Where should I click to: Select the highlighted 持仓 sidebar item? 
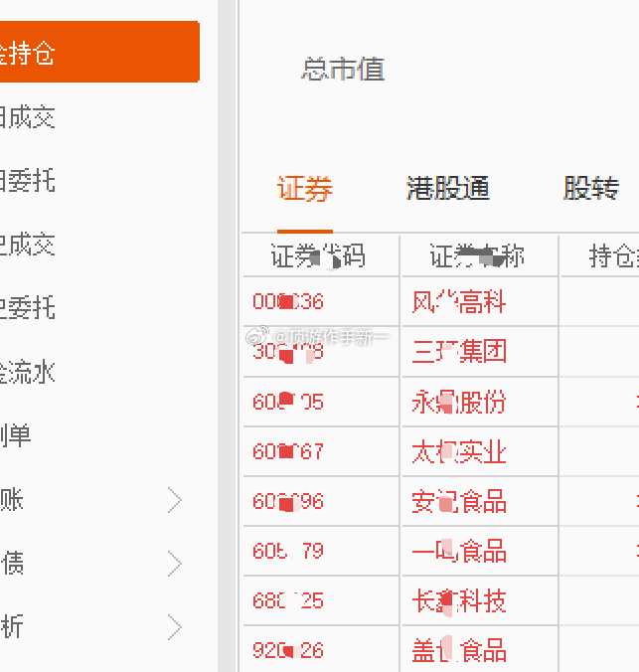[x=99, y=52]
